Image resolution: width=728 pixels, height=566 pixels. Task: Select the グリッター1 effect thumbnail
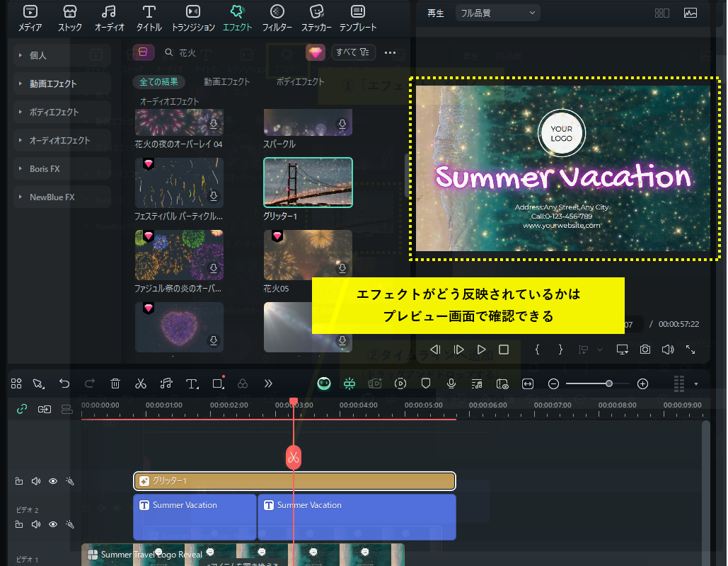308,183
